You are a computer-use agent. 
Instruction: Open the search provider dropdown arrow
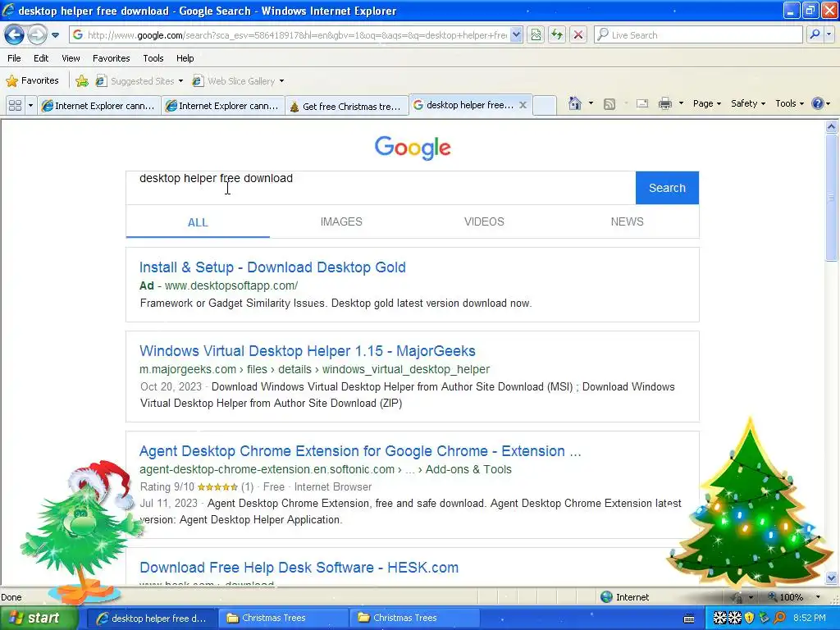click(x=829, y=35)
